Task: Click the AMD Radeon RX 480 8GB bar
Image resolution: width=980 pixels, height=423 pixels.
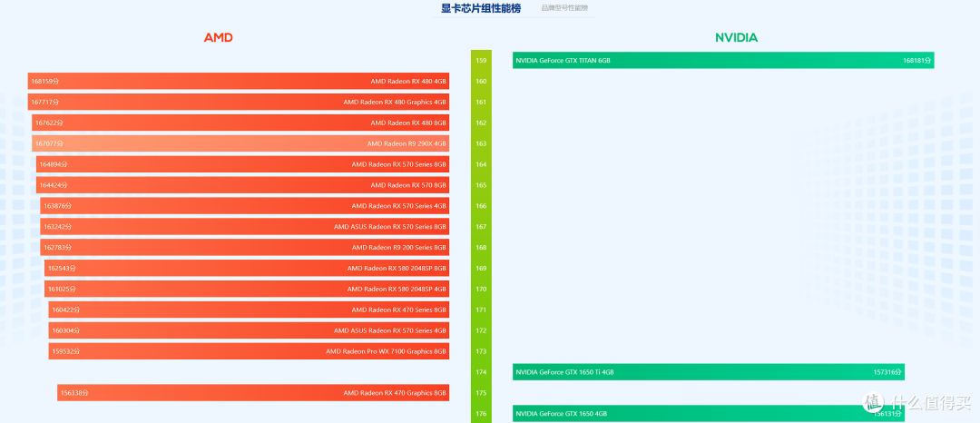Action: (240, 123)
